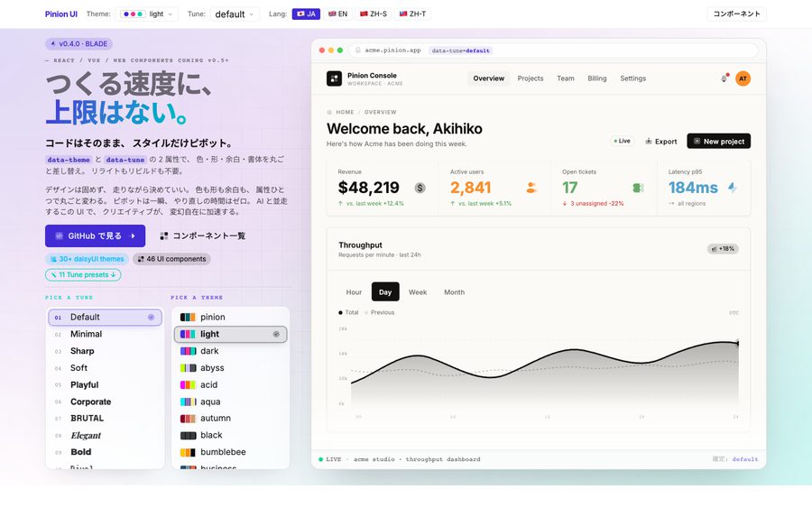This screenshot has height=508, width=812.
Task: Select the aqua theme row
Action: coord(230,402)
